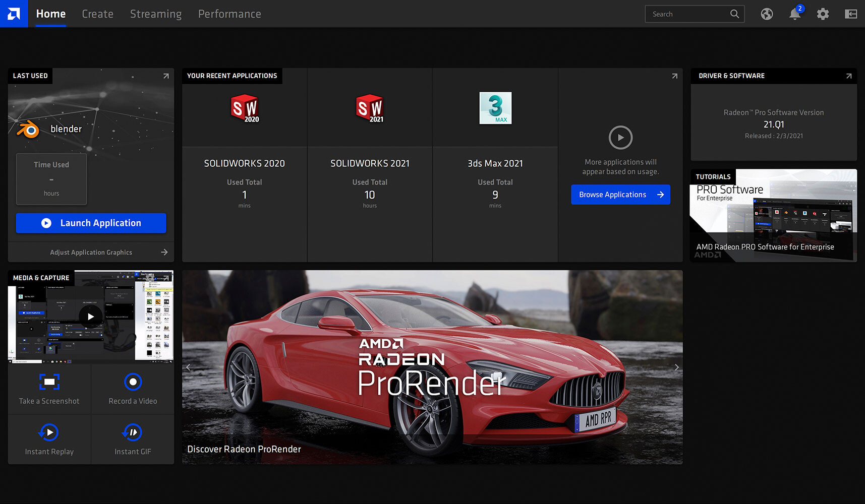Click Launch Application button
Screen dimensions: 865x504
point(91,223)
